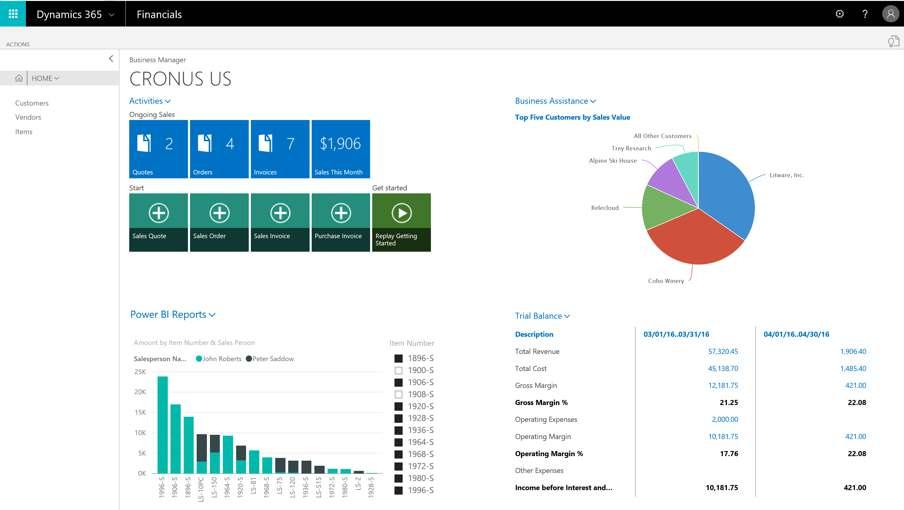The image size is (904, 510).
Task: Play the Replay Getting Started tile
Action: click(x=401, y=222)
